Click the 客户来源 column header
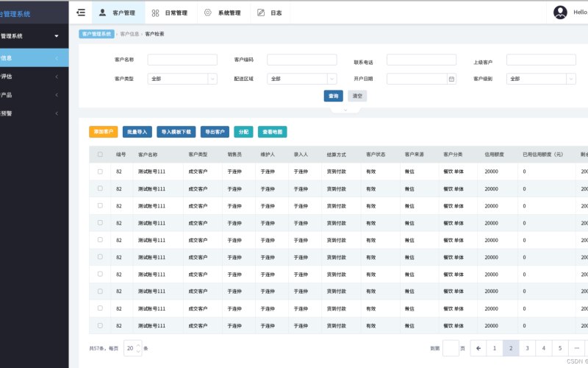The width and height of the screenshot is (588, 368). 415,155
